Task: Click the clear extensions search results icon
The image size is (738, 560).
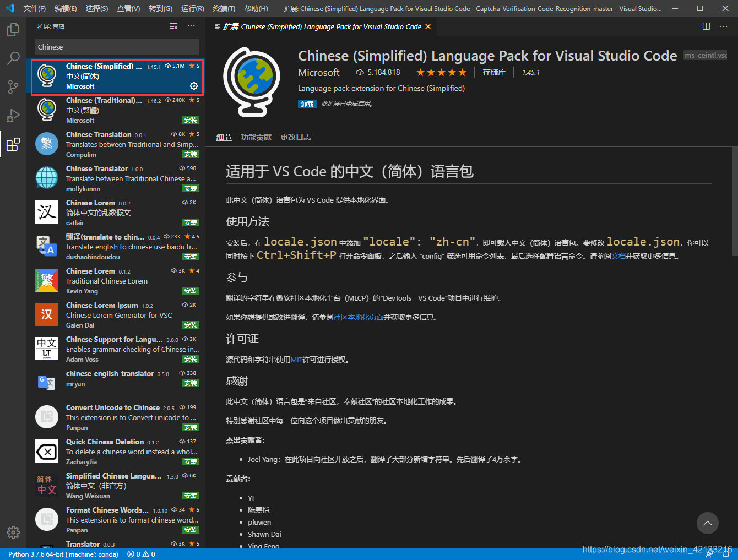Action: click(173, 26)
